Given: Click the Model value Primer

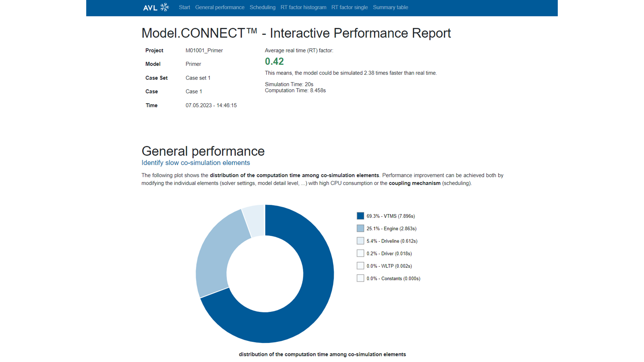Looking at the screenshot, I should click(x=193, y=64).
